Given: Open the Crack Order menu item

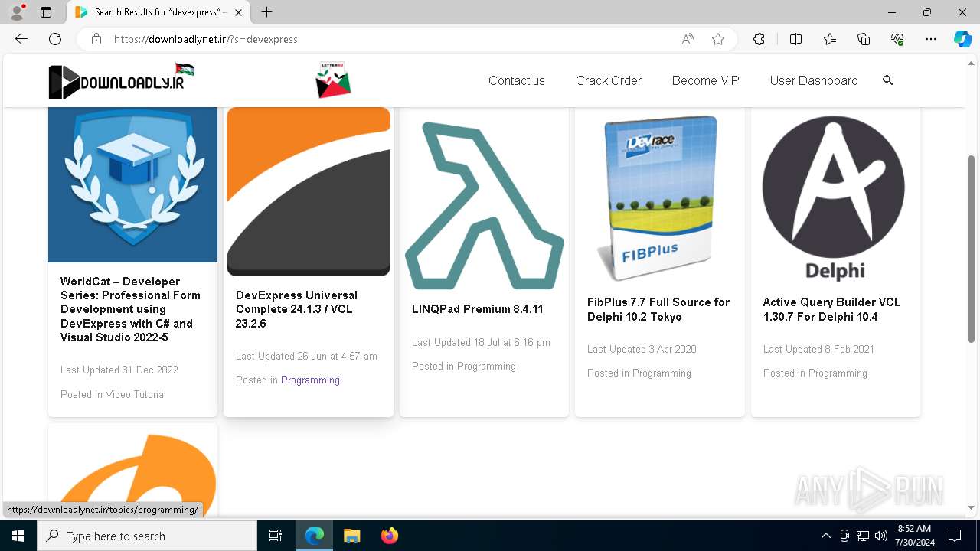Looking at the screenshot, I should [609, 80].
